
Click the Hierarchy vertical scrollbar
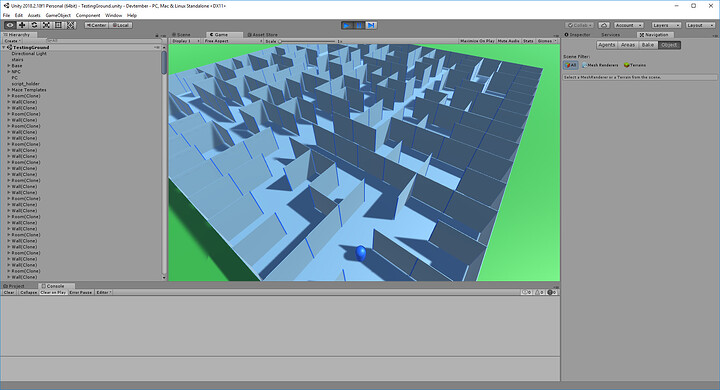pyautogui.click(x=164, y=163)
